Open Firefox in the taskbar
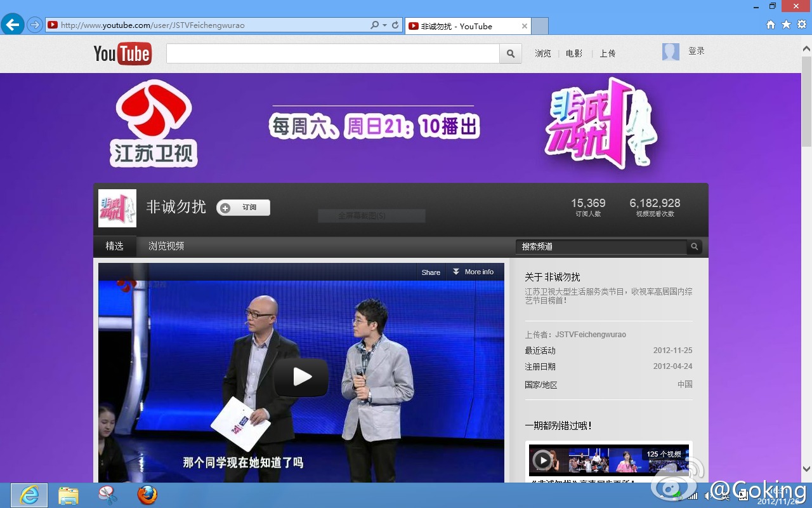 [x=147, y=495]
